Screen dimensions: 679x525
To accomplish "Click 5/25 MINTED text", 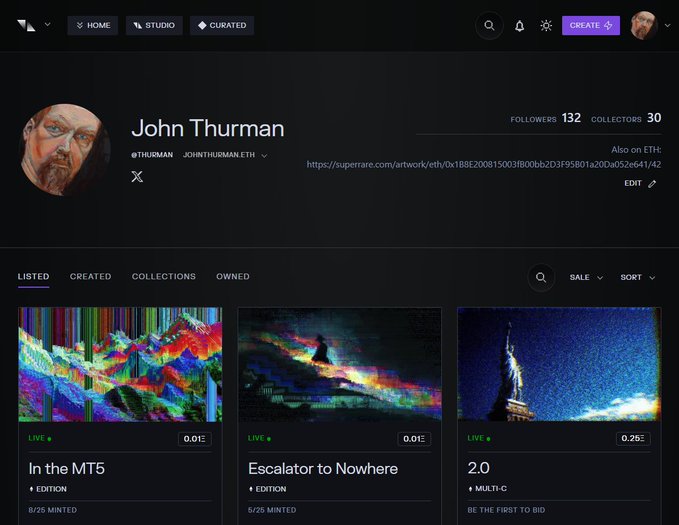I will tap(272, 510).
